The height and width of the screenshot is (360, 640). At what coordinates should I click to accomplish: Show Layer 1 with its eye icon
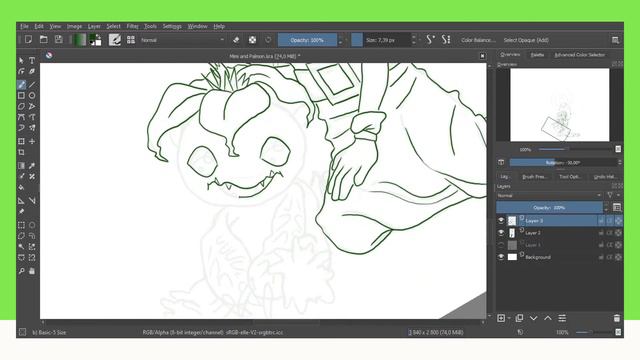501,245
